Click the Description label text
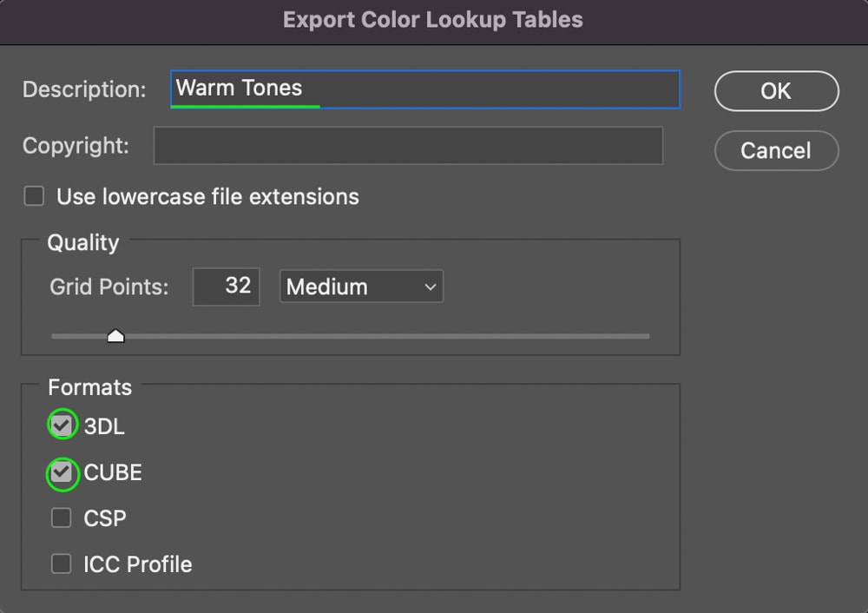This screenshot has height=613, width=868. tap(84, 89)
